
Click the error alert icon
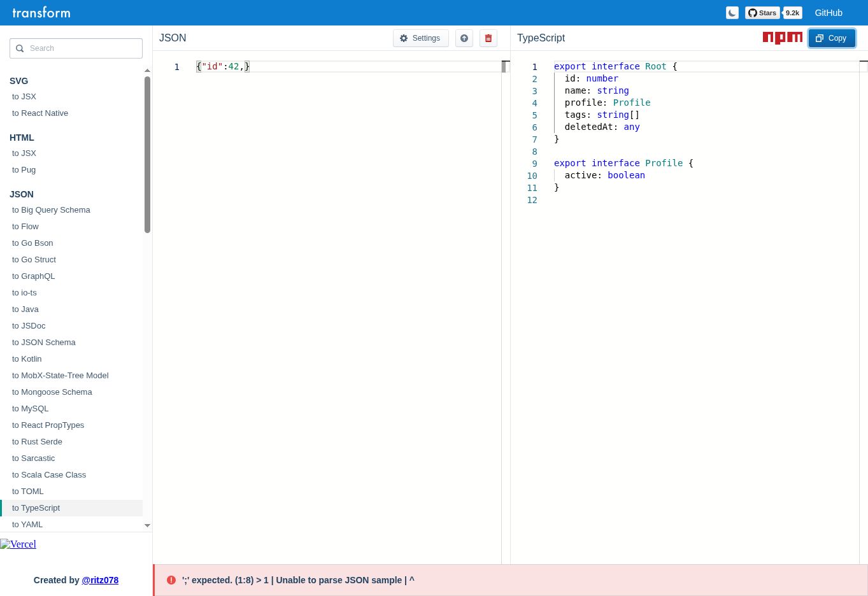171,580
